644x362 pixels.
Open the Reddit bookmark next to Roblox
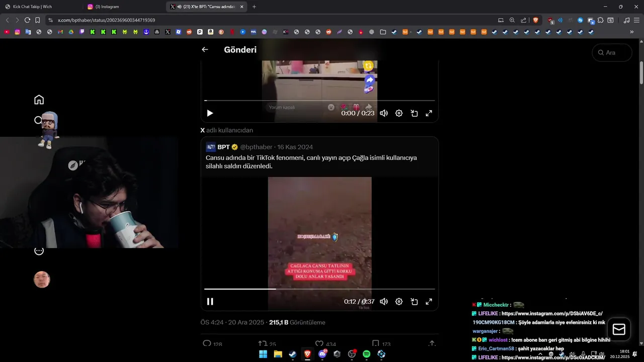coord(189,32)
